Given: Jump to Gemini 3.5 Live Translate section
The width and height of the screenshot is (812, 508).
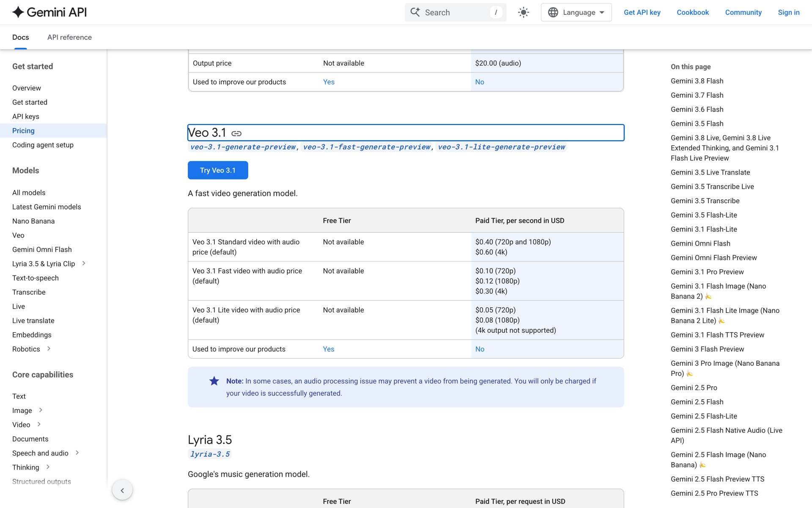Looking at the screenshot, I should pyautogui.click(x=710, y=172).
